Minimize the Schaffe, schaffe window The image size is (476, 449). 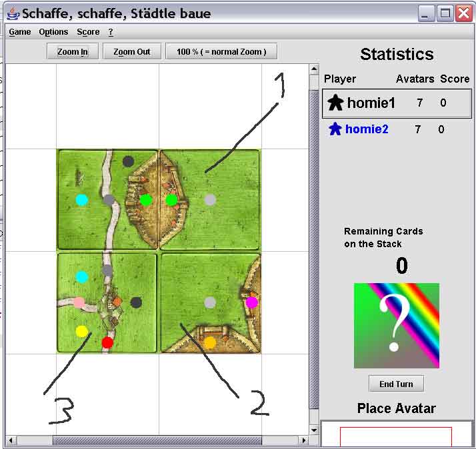(x=427, y=13)
